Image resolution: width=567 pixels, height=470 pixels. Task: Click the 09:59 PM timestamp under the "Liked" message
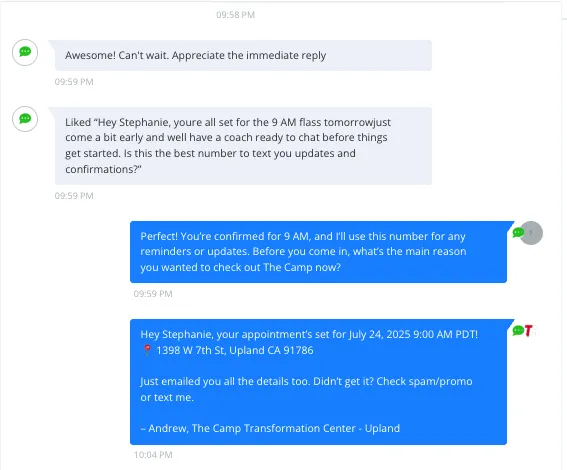click(x=74, y=196)
